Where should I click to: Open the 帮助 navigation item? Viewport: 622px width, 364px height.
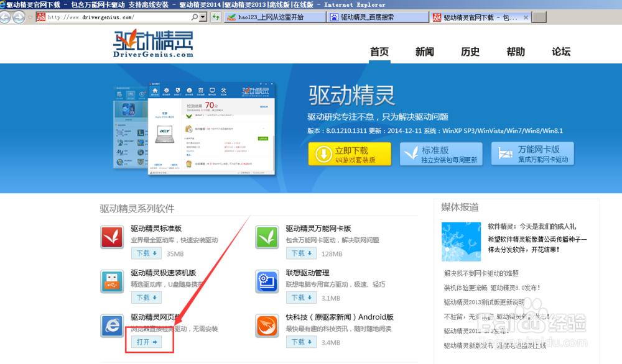(516, 52)
